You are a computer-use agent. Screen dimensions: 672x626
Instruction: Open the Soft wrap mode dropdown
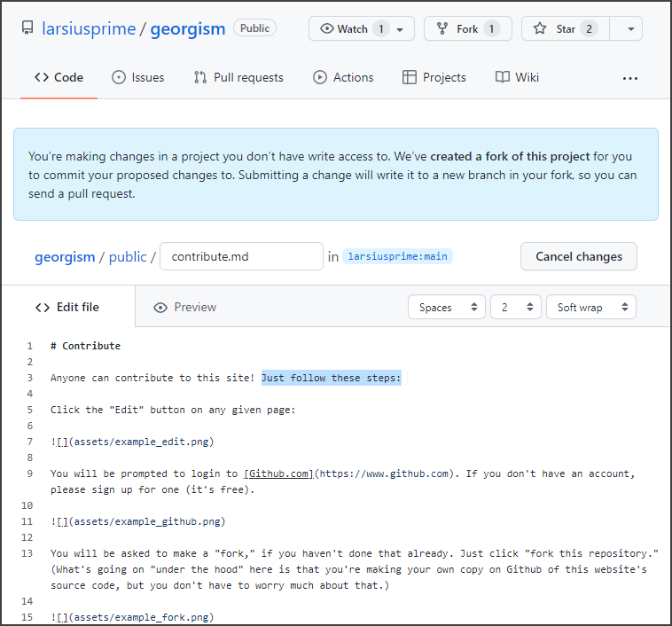(591, 307)
